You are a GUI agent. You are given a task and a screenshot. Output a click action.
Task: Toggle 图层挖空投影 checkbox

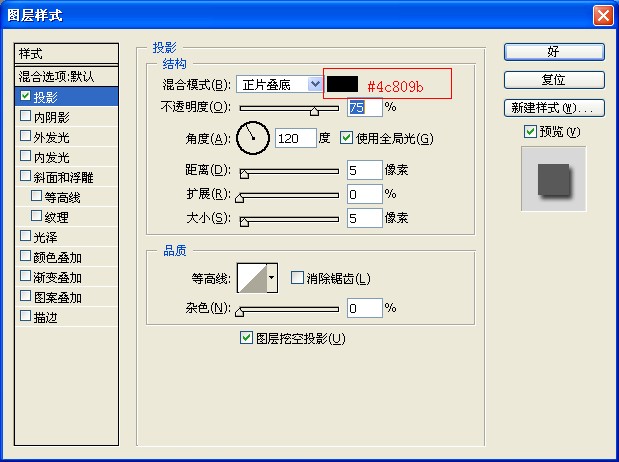tap(246, 338)
